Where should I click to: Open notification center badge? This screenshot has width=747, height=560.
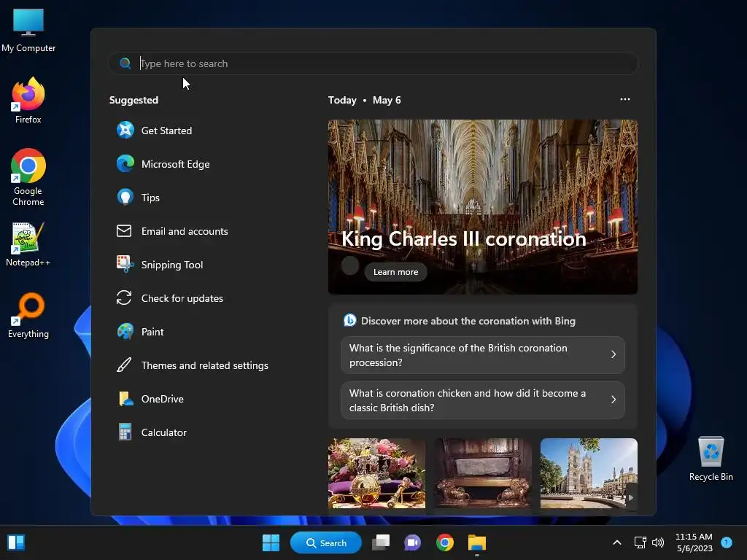pyautogui.click(x=727, y=542)
